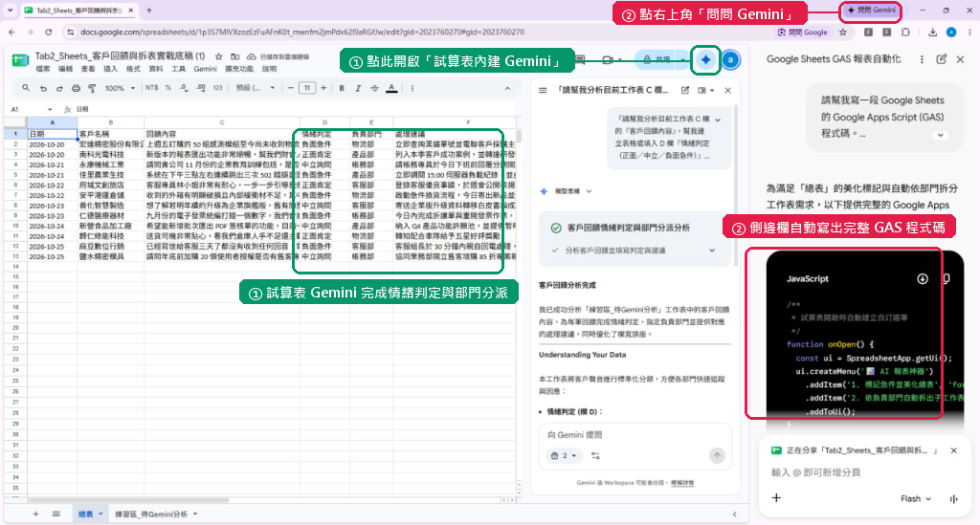
Task: Send the Gemini prompt with arrow button
Action: (x=717, y=456)
